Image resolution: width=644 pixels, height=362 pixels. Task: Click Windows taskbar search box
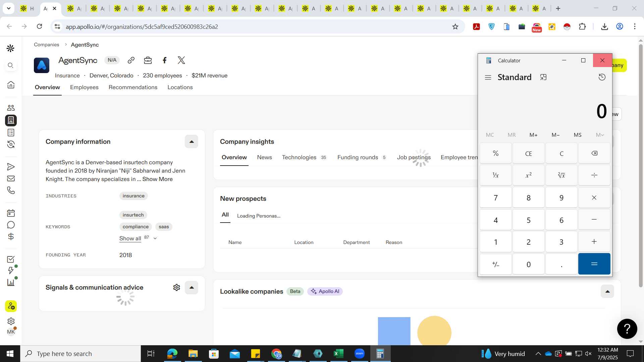(80, 354)
